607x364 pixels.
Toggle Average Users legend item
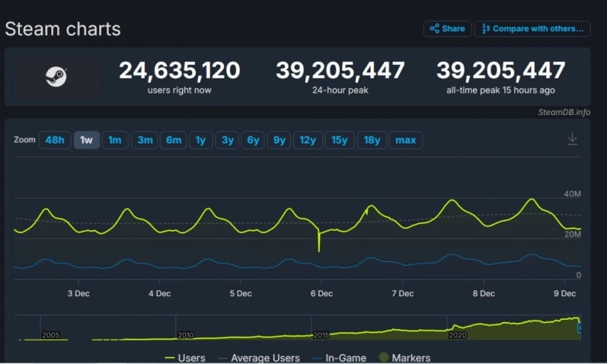261,358
